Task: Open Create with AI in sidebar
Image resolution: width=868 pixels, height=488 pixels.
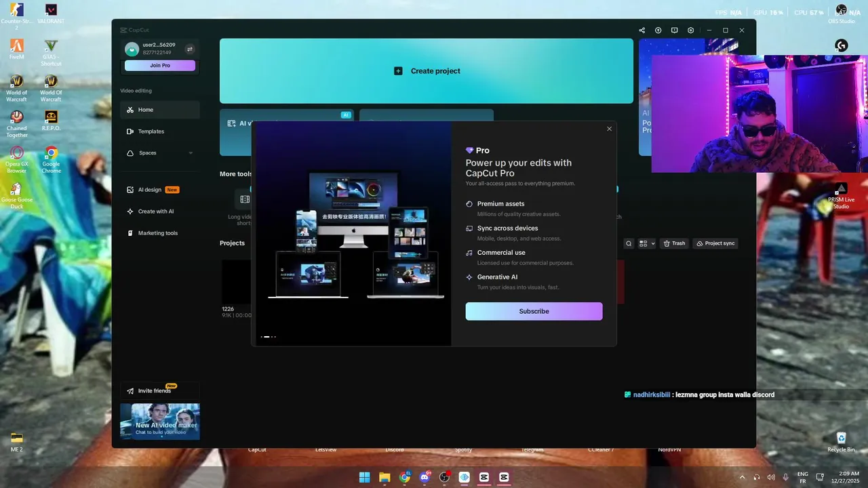Action: (x=160, y=211)
